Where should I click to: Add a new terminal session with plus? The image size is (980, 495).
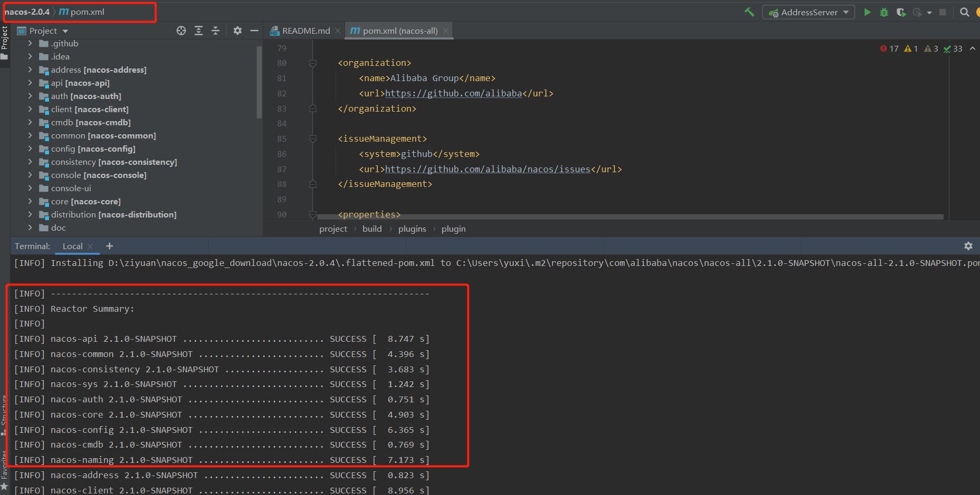pyautogui.click(x=110, y=246)
